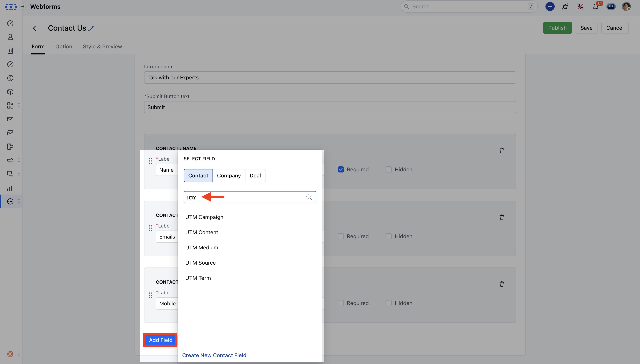Expand the sidebar with the arrow toggle
Viewport: 640px width, 364px height.
click(x=22, y=7)
